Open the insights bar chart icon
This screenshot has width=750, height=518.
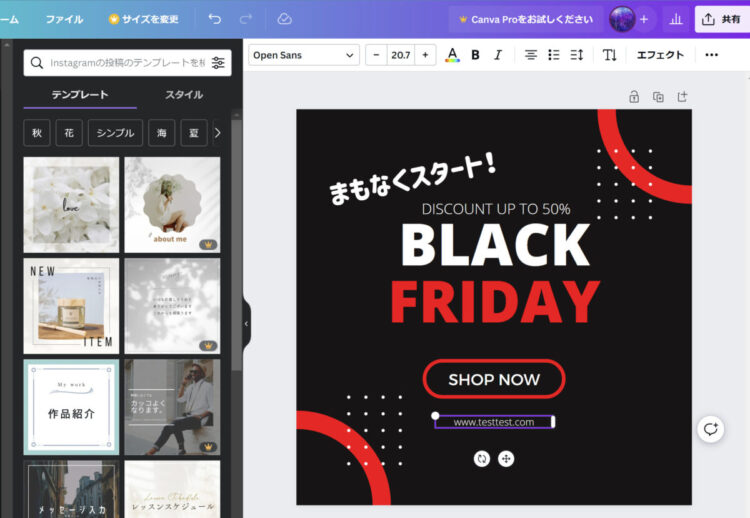tap(675, 19)
